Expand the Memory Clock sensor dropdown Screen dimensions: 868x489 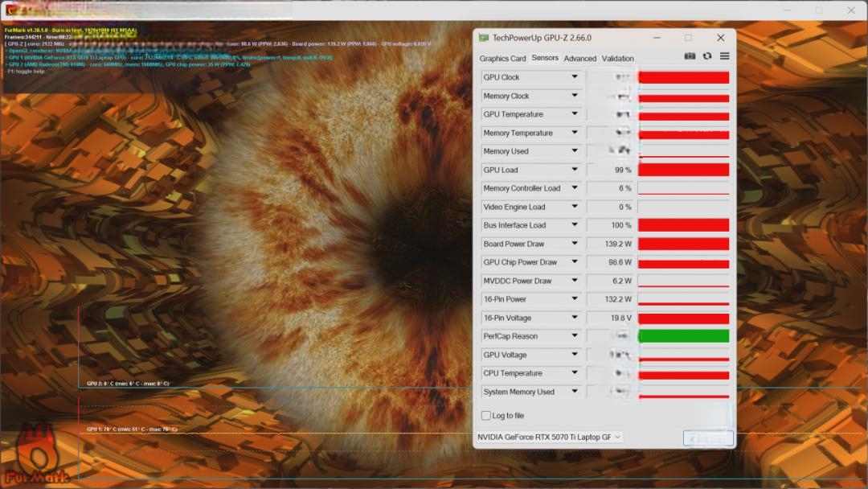point(575,96)
